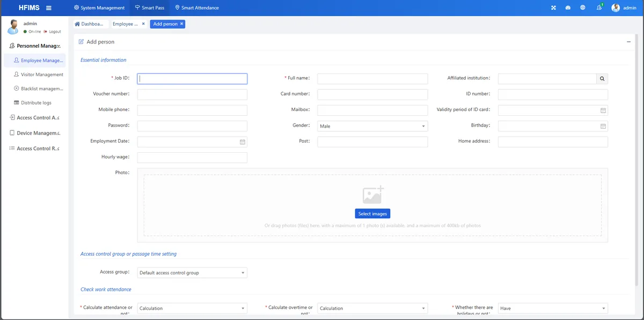Open Calculate overtime or not dropdown
Viewport: 644px width, 320px height.
click(x=372, y=308)
